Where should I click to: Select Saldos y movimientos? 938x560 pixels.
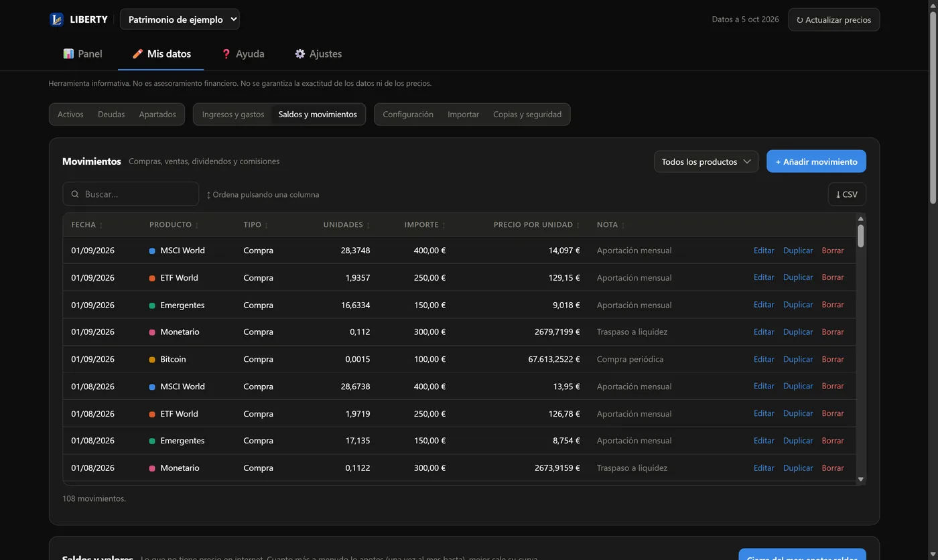click(x=318, y=115)
